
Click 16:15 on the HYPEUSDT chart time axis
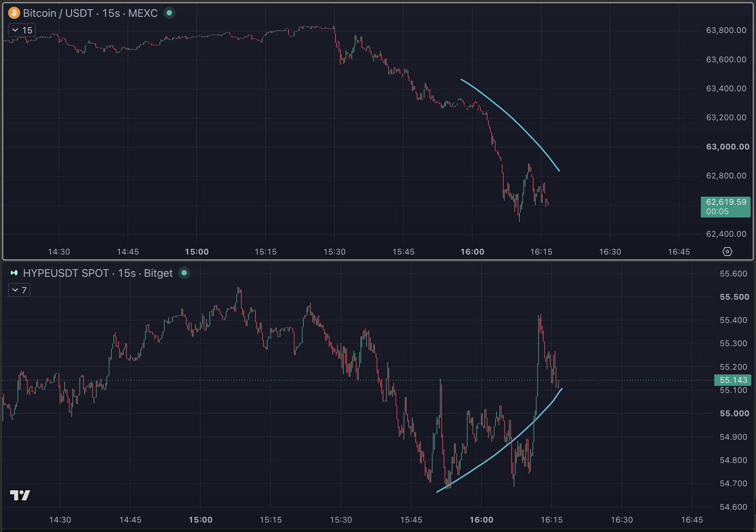click(x=551, y=520)
